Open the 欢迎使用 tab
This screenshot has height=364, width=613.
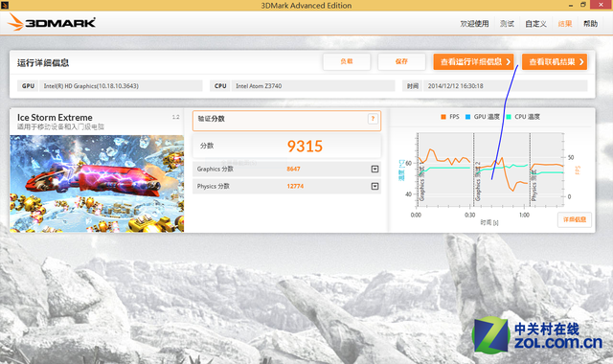474,24
